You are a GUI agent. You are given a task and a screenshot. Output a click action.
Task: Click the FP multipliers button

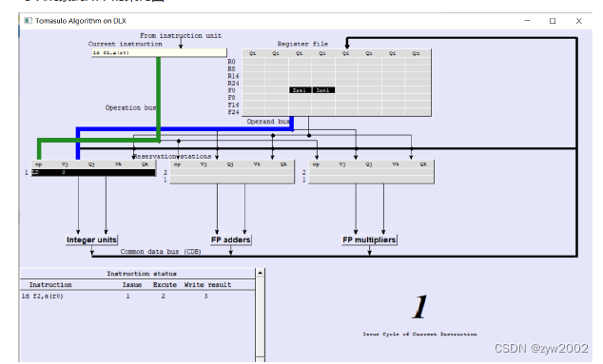click(369, 239)
